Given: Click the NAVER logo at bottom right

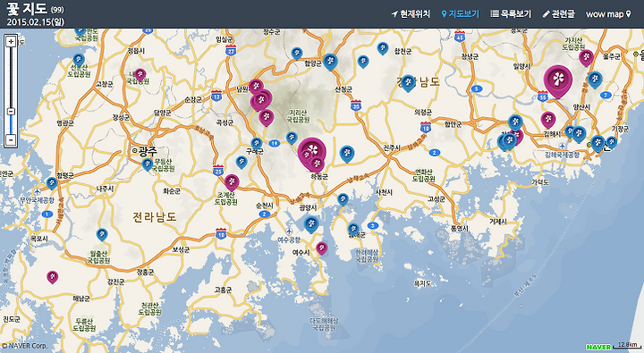Looking at the screenshot, I should 598,348.
